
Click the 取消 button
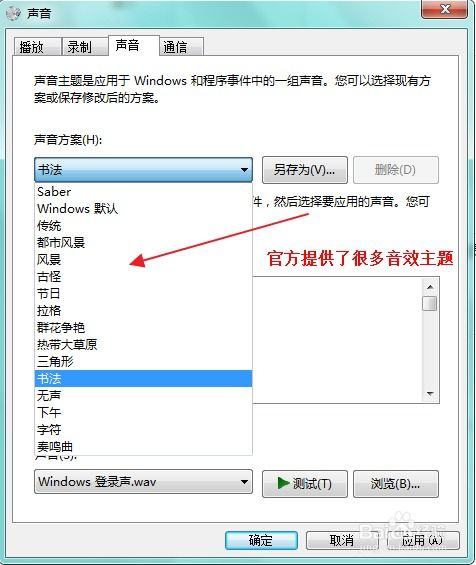point(342,540)
